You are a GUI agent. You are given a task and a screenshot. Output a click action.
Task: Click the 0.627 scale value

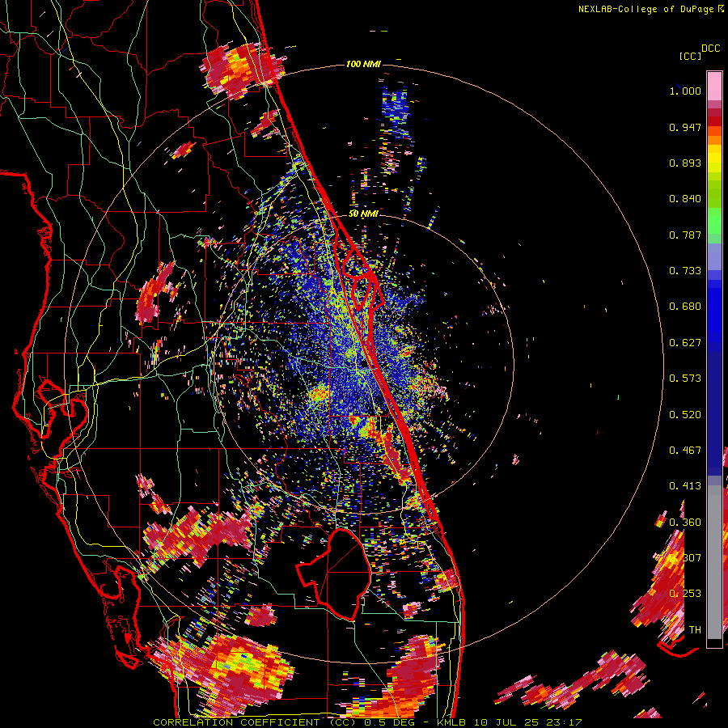click(685, 343)
